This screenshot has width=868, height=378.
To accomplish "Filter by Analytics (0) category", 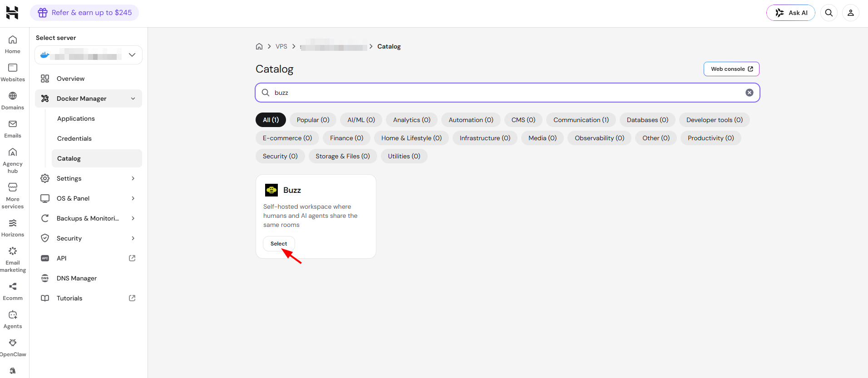I will pyautogui.click(x=412, y=120).
